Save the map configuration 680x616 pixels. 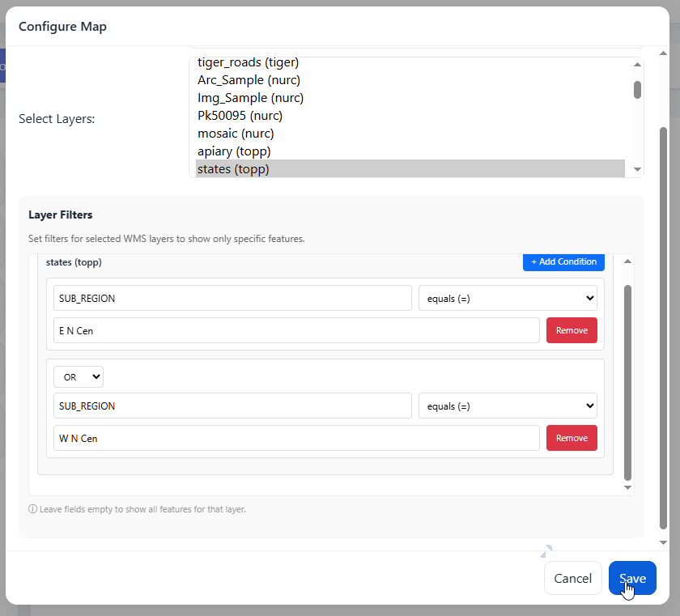(x=632, y=578)
